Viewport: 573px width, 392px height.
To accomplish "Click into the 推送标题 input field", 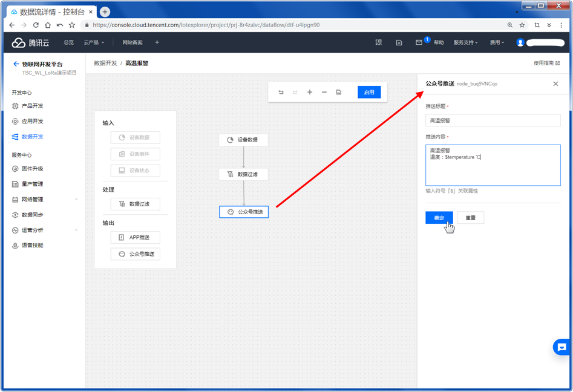I will (x=493, y=120).
